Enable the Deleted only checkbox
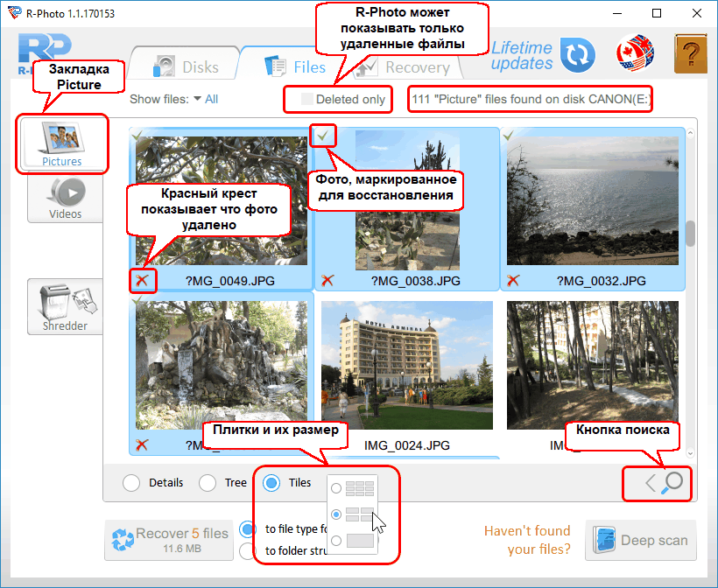718x588 pixels. click(x=307, y=100)
